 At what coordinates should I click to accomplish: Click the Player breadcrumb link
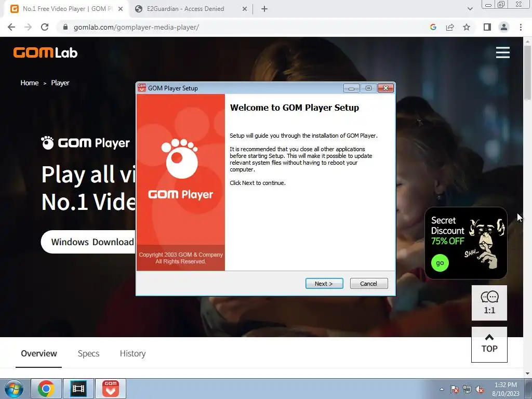pyautogui.click(x=60, y=83)
